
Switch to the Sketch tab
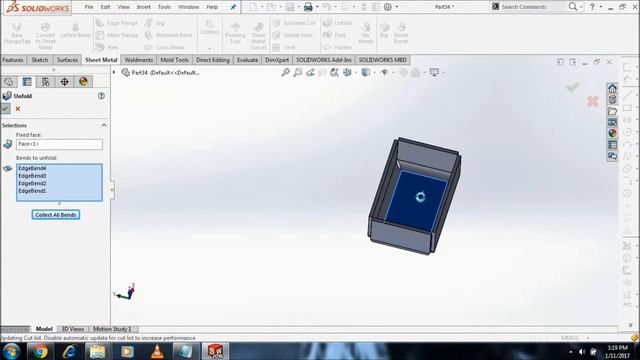coord(40,60)
